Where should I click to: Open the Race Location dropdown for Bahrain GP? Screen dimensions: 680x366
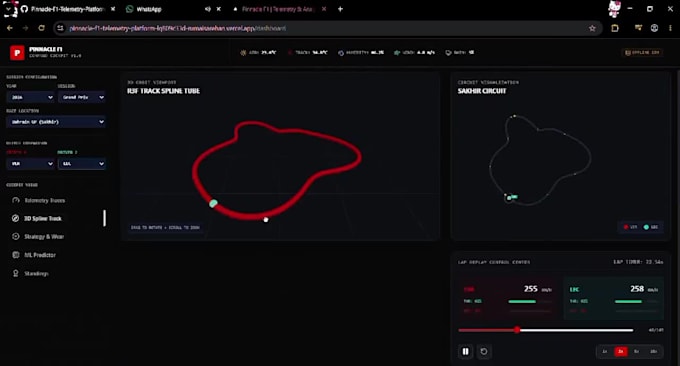(56, 122)
